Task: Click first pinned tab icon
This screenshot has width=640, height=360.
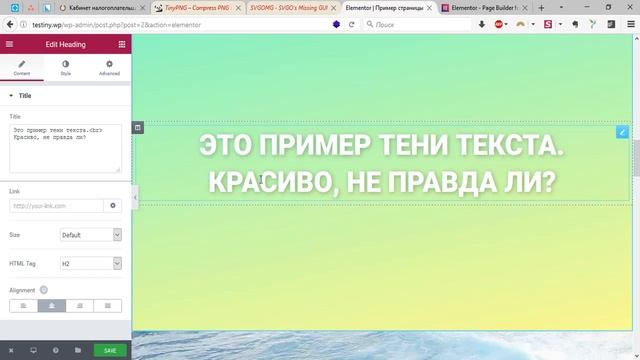Action: coord(15,8)
